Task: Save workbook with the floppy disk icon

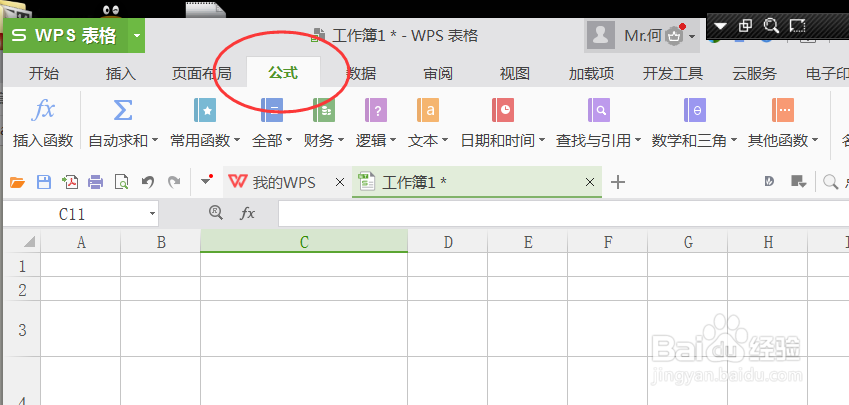Action: pyautogui.click(x=43, y=182)
